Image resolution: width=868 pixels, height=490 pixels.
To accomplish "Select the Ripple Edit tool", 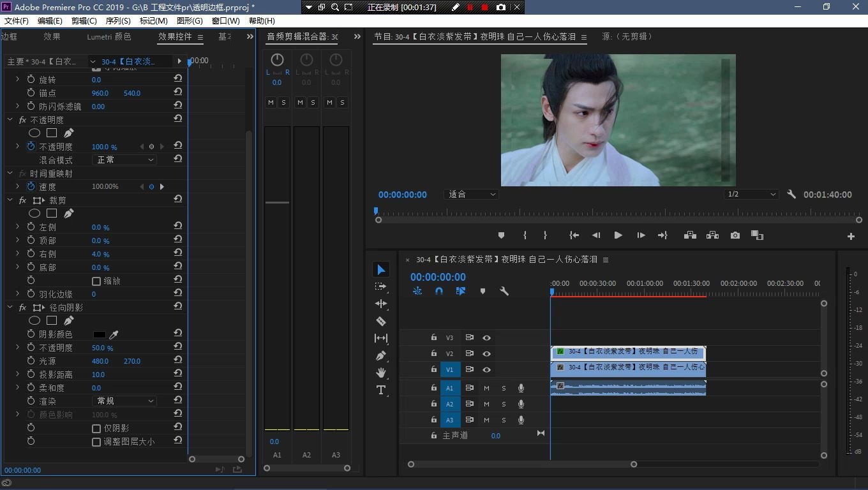I will coord(381,304).
